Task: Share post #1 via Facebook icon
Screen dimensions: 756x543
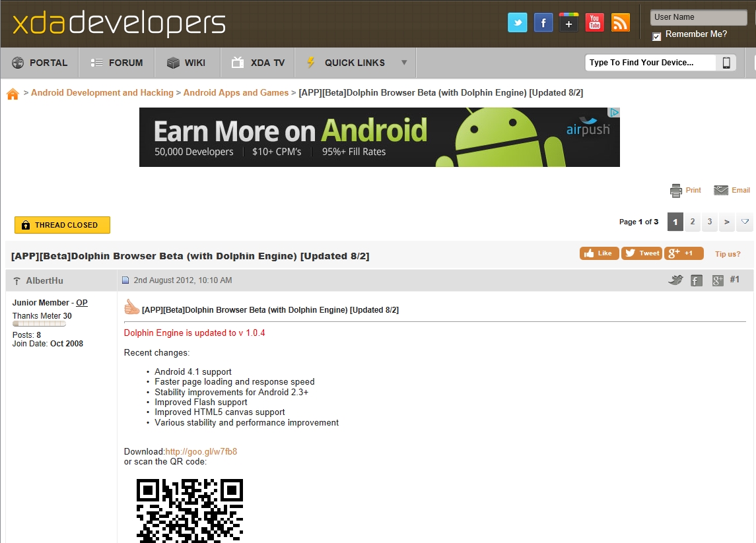Action: click(696, 280)
